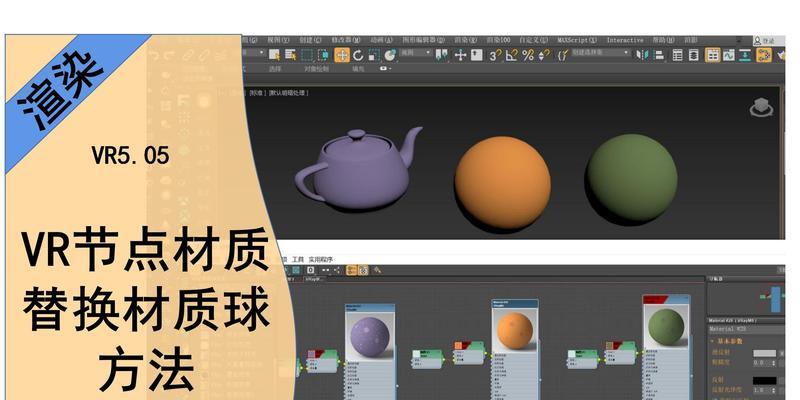Click the ViewCube in the viewport
The height and width of the screenshot is (400, 800).
(761, 108)
